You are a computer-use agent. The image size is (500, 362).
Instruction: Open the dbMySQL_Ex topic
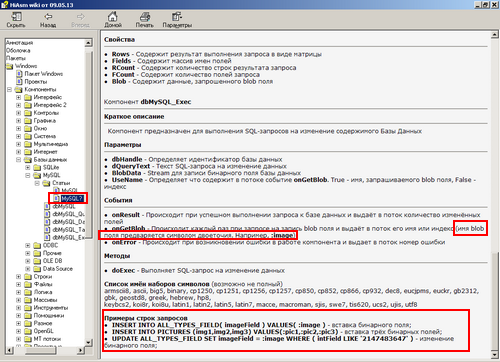(x=69, y=237)
